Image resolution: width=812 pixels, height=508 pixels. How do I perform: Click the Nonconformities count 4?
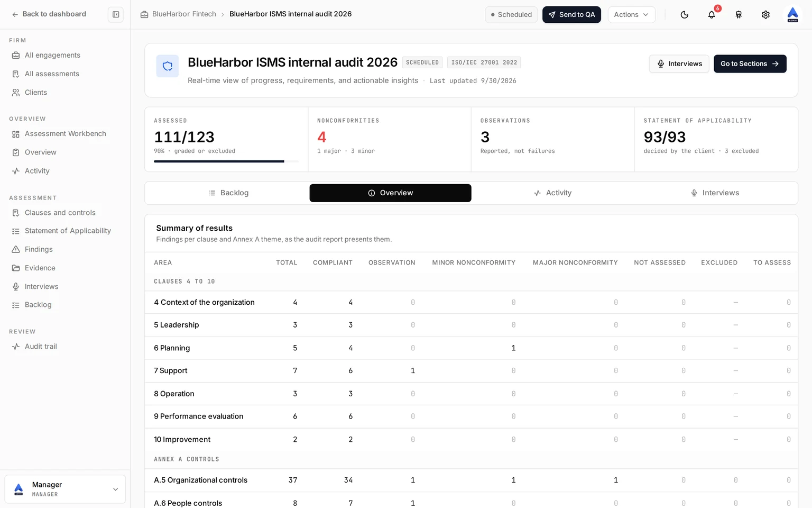click(322, 137)
